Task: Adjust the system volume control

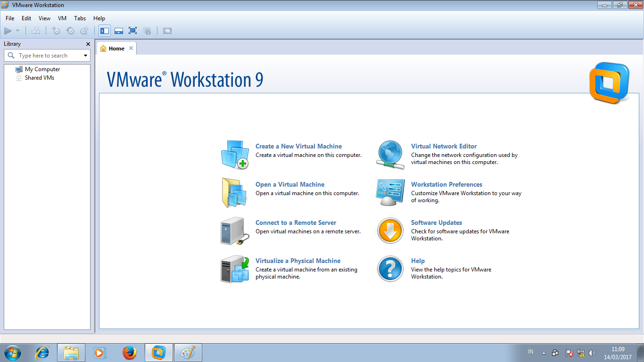Action: tap(592, 352)
